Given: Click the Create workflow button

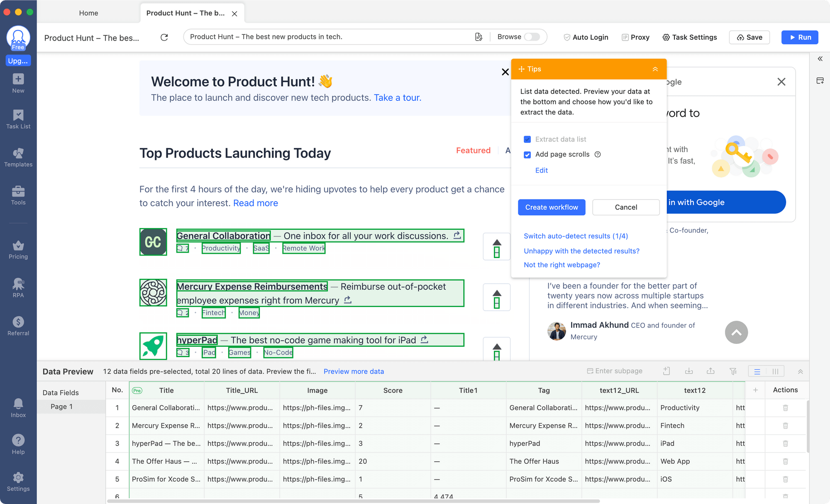Looking at the screenshot, I should 552,207.
